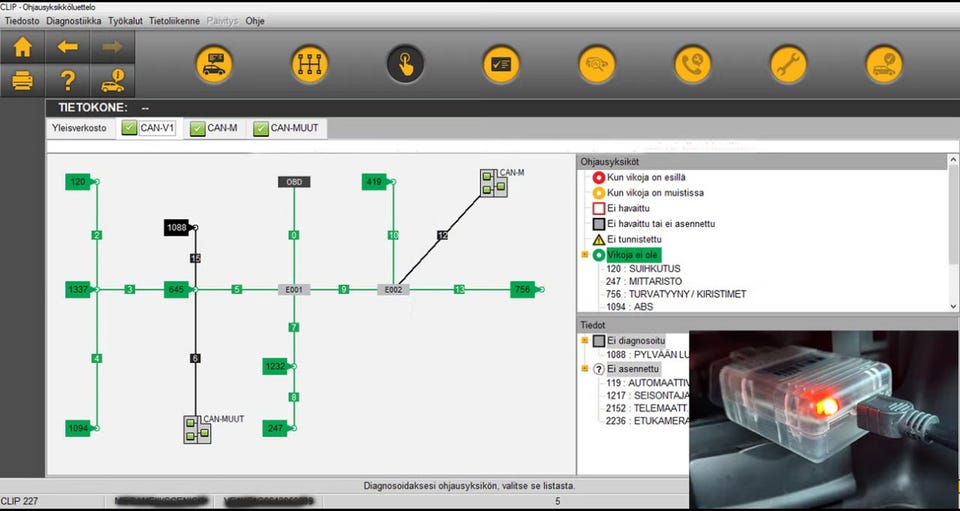Select control unit node 1094
This screenshot has width=960, height=511.
click(x=80, y=428)
